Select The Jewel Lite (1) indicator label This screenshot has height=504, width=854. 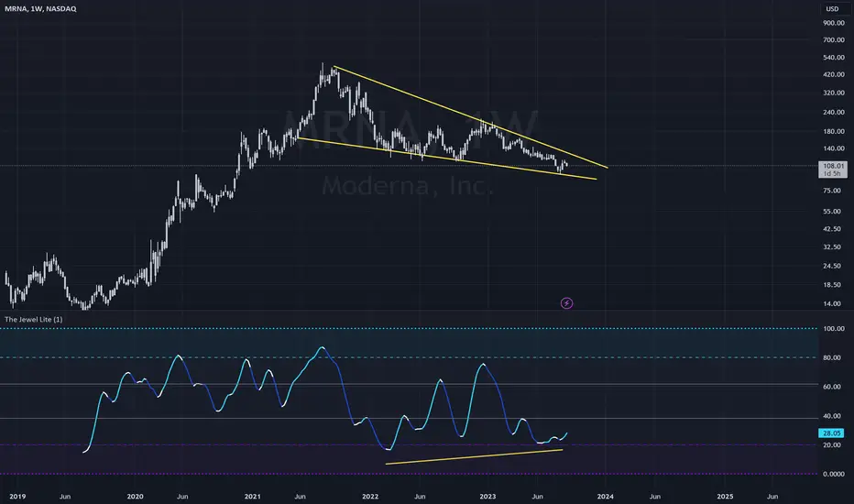coord(33,319)
